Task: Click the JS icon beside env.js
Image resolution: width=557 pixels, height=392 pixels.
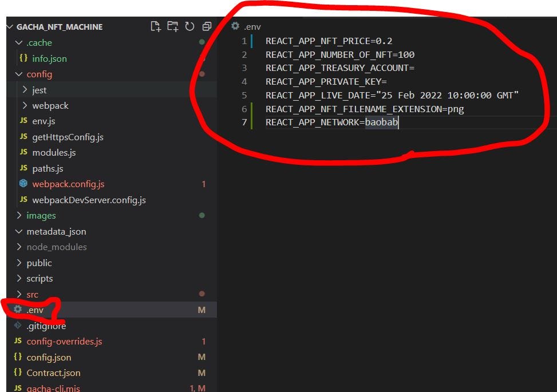Action: point(23,121)
